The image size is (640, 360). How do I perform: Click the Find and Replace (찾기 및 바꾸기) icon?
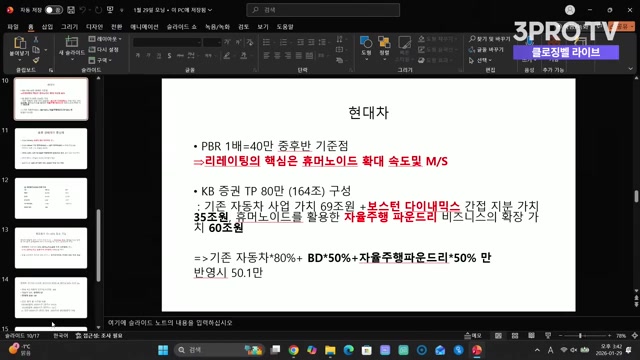(489, 39)
